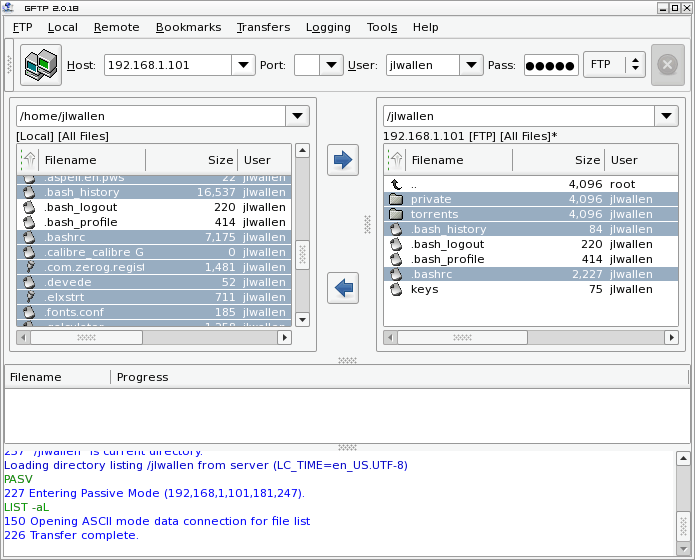Viewport: 695px width, 560px height.
Task: Click local .calibre_calibre G file icon
Action: pyautogui.click(x=29, y=252)
